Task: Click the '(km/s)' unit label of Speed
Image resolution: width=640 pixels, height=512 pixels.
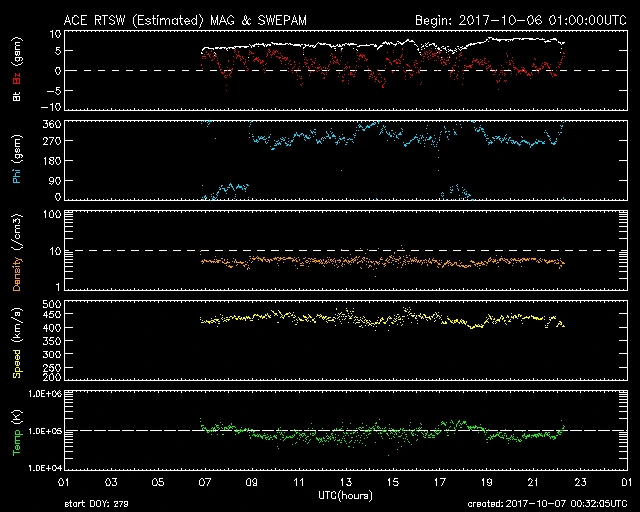Action: pos(17,325)
